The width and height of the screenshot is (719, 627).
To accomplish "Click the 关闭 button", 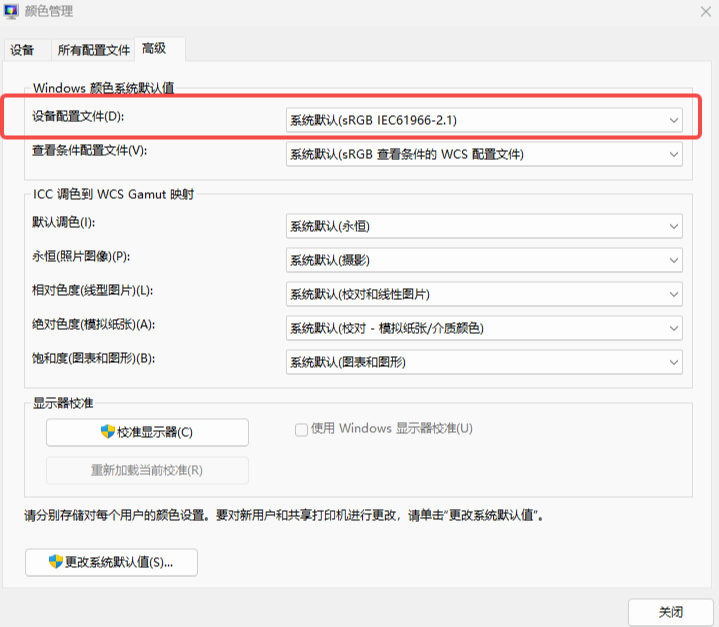I will click(670, 612).
